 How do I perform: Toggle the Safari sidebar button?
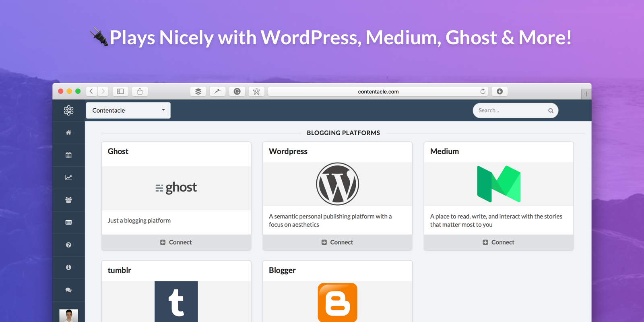(x=120, y=91)
